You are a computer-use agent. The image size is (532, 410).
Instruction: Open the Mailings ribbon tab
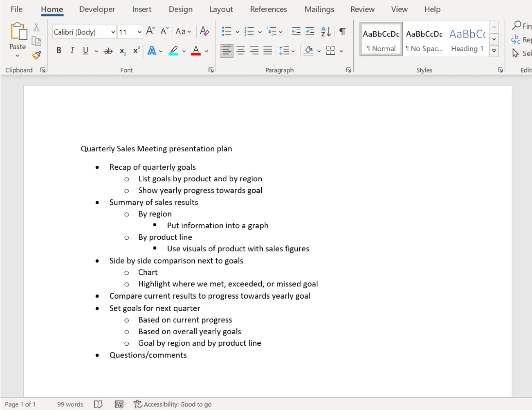[x=319, y=9]
